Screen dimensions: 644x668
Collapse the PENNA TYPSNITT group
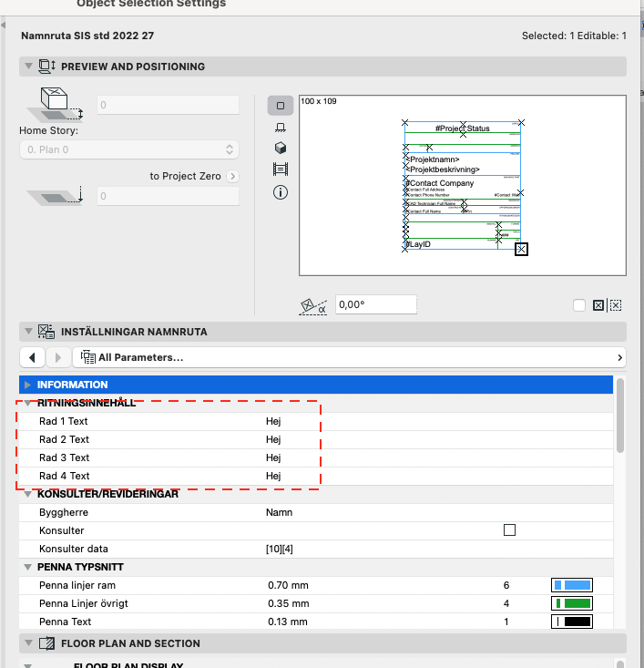28,567
